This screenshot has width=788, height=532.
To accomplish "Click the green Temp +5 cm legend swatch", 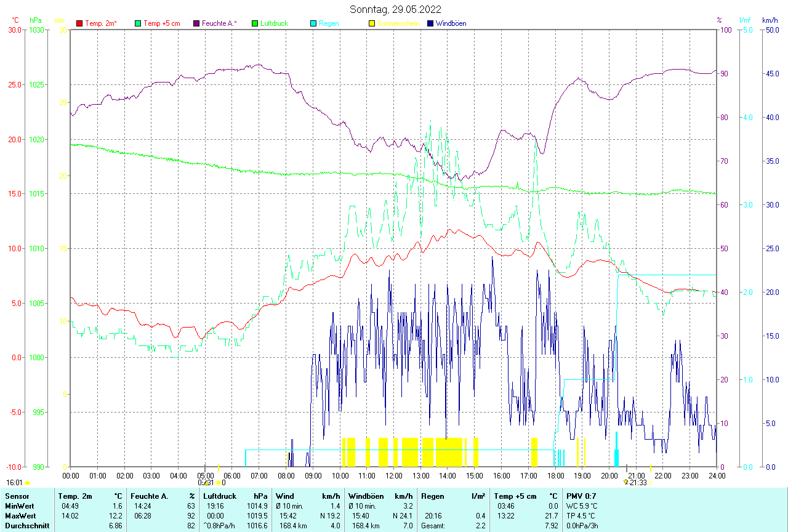I will tap(138, 23).
